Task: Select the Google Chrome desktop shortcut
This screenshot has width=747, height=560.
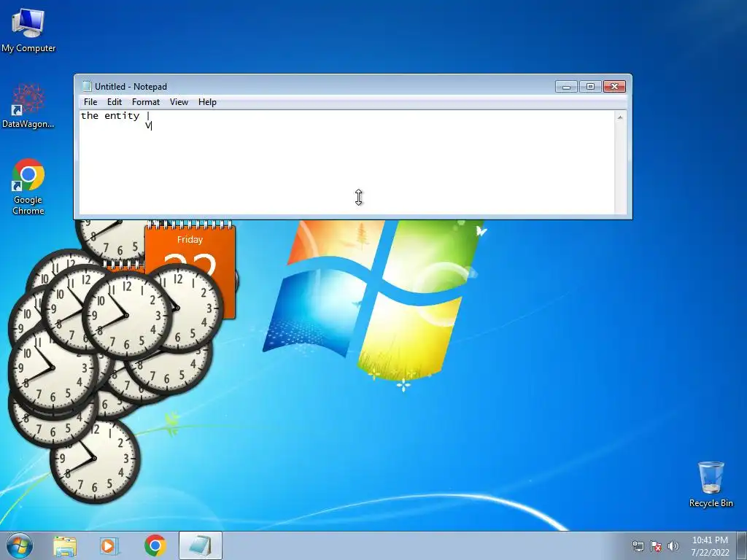Action: (28, 186)
